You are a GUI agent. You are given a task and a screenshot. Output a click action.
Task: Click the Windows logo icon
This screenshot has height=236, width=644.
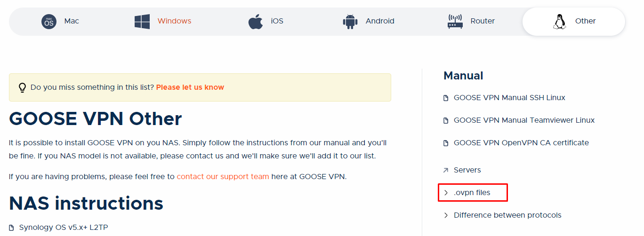point(142,22)
